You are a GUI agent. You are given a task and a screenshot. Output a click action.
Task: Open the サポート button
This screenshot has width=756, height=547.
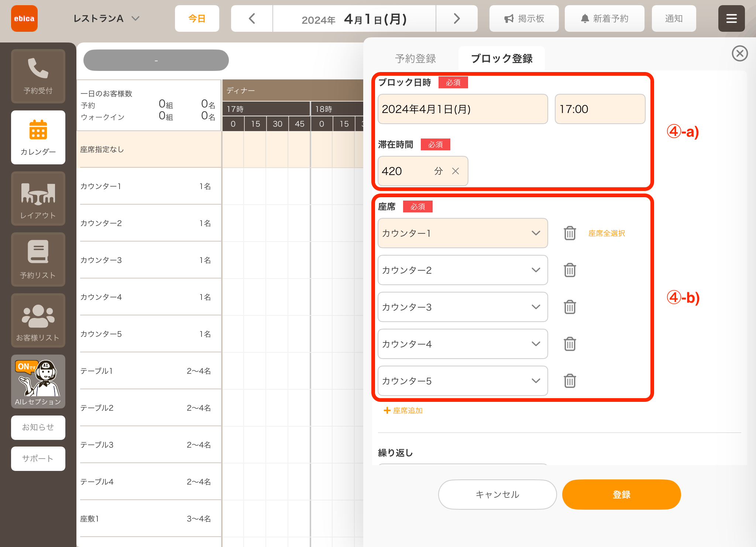(38, 458)
